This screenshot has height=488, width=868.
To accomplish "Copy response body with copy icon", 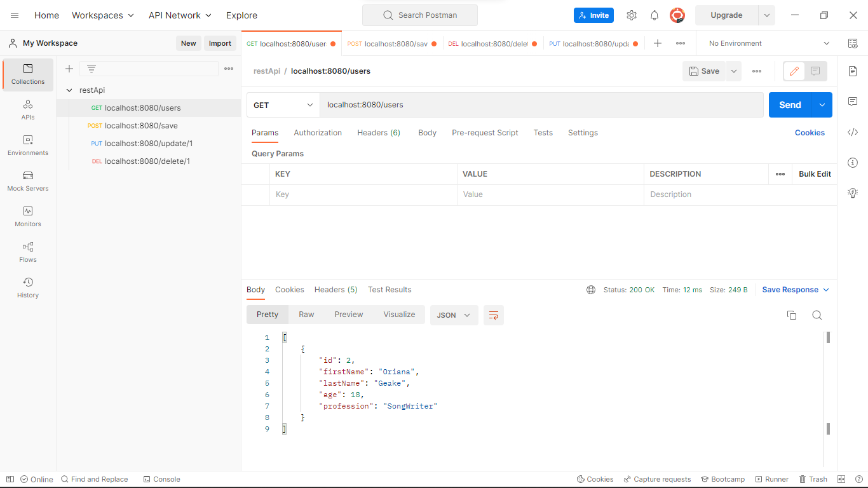I will tap(792, 315).
